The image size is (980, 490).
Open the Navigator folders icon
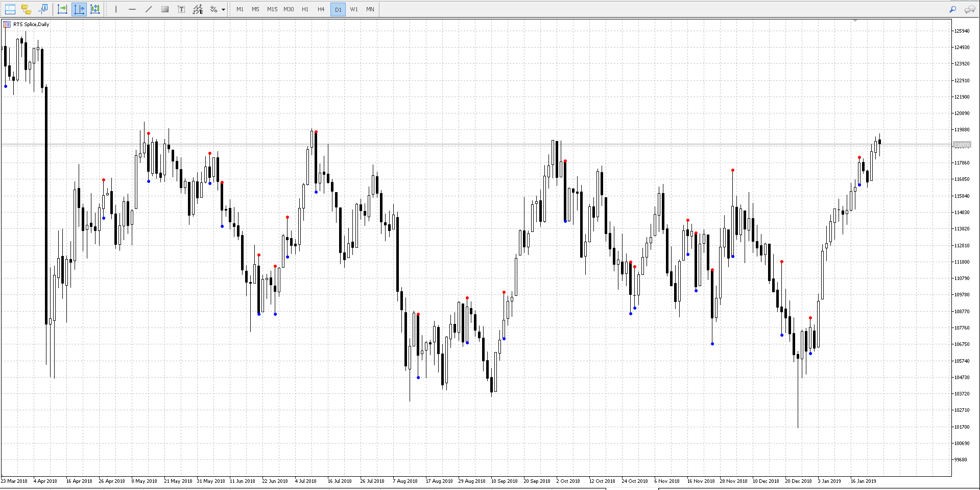coord(27,9)
